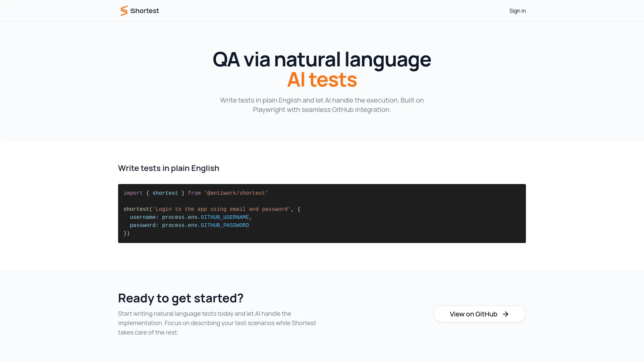Click the 'QA via natural language' headline
The height and width of the screenshot is (362, 644).
322,59
